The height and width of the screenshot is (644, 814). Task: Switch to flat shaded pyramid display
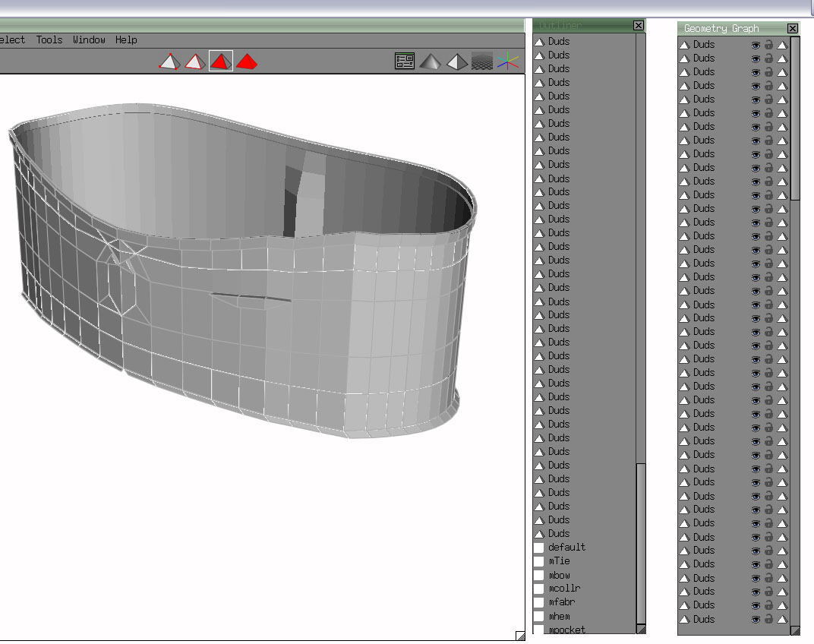coord(456,62)
